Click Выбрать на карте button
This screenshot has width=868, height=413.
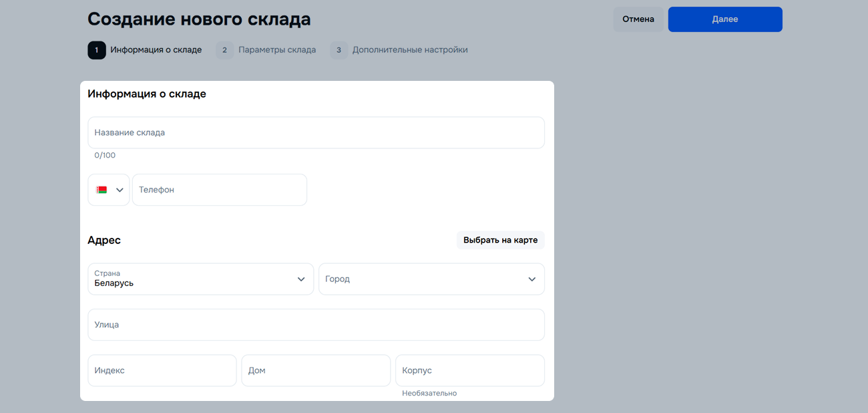(x=500, y=240)
